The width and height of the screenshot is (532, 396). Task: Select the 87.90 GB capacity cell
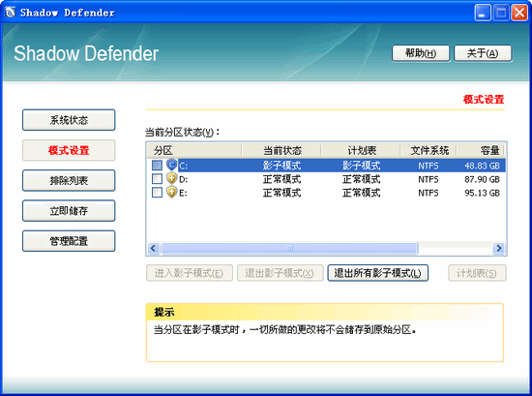(482, 179)
